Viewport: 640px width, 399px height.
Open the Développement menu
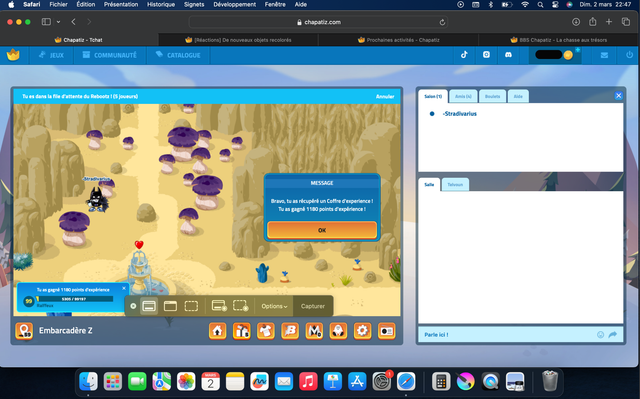(x=234, y=4)
